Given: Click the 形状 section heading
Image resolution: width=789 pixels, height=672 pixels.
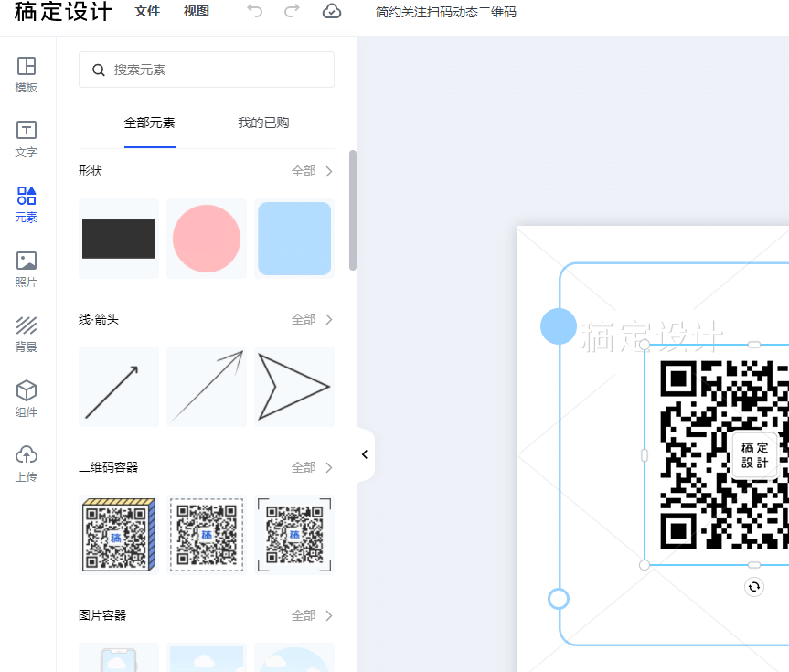Looking at the screenshot, I should click(91, 171).
